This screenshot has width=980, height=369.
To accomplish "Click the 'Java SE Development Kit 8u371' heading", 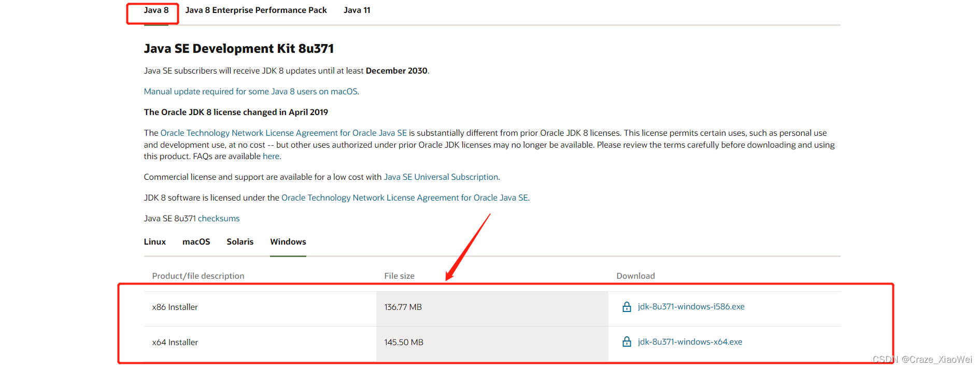I will 239,49.
